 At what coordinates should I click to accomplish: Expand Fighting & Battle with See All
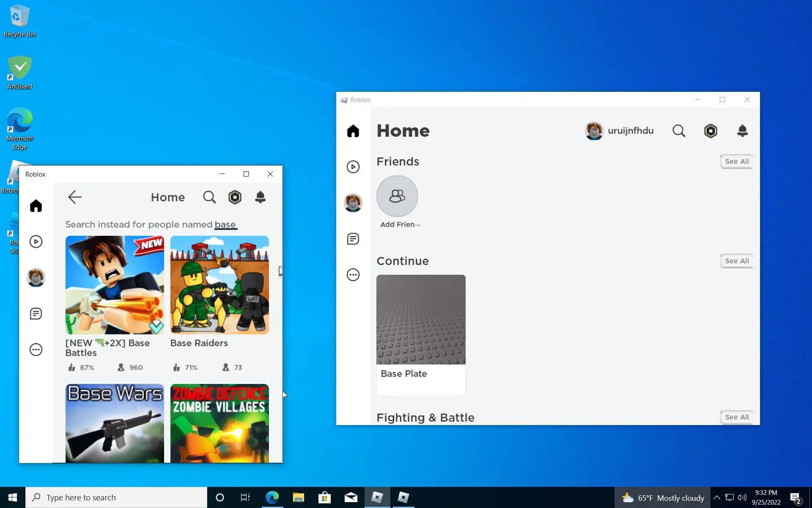click(x=736, y=417)
